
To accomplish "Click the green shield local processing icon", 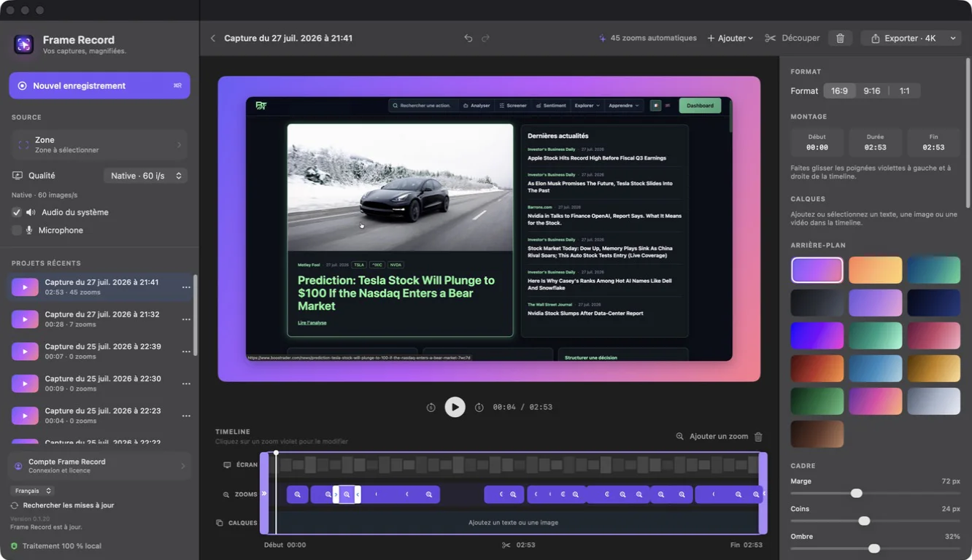I will tap(14, 546).
